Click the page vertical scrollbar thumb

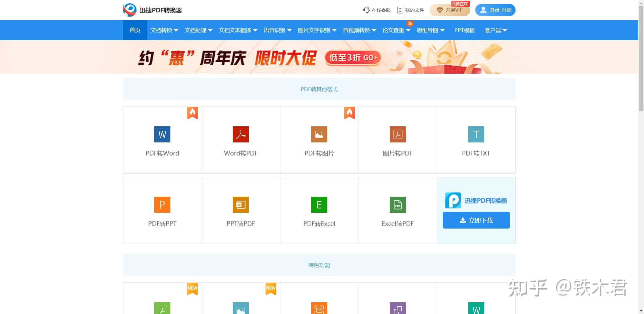[x=641, y=59]
